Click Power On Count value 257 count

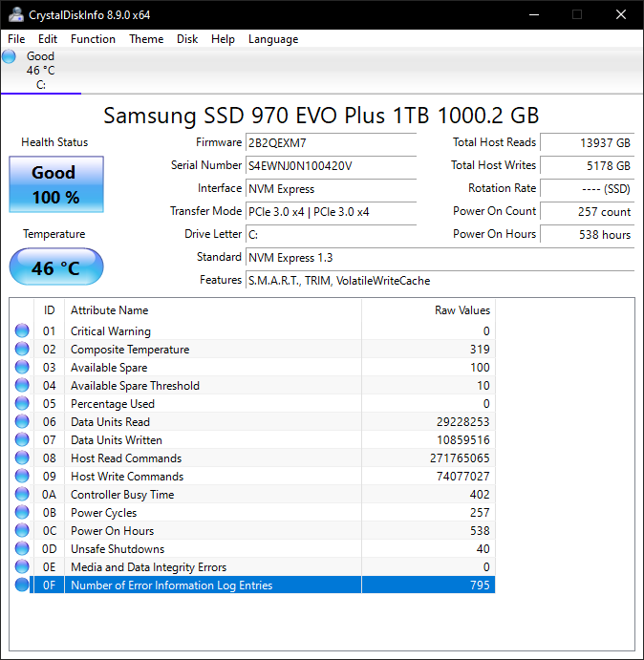587,212
